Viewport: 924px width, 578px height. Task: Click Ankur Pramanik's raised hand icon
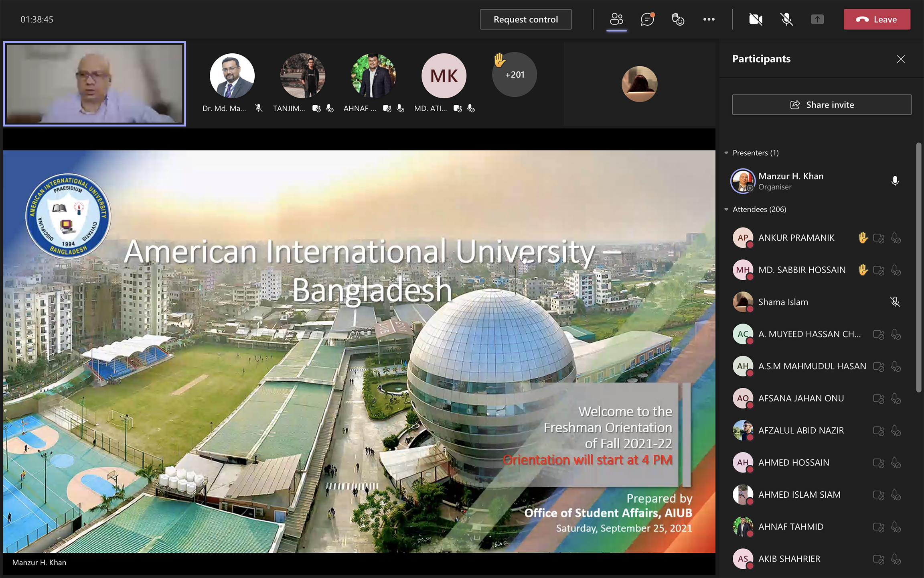[x=863, y=238]
